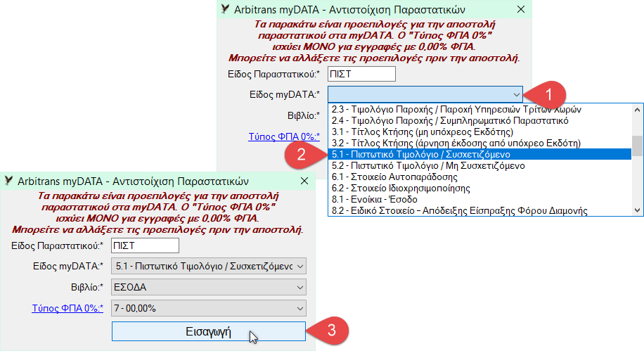Select 5.1 - Πιστωτικό Τιμολόγιο / Συσχετιζόμενο option
Screen dimensions: 644x351
(x=479, y=154)
